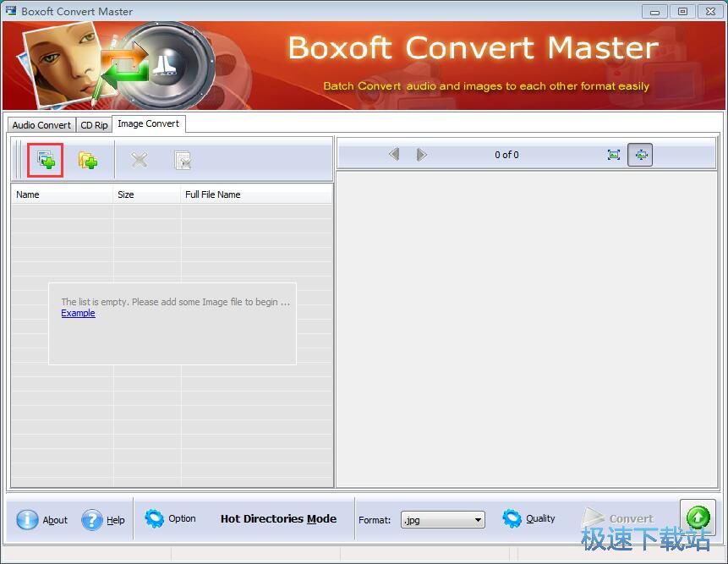
Task: Switch to the Audio Convert tab
Action: [41, 125]
